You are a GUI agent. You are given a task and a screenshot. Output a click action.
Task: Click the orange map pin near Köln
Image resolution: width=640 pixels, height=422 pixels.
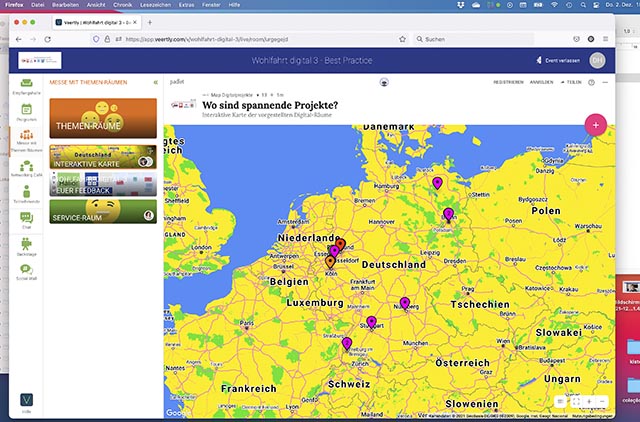pos(330,261)
